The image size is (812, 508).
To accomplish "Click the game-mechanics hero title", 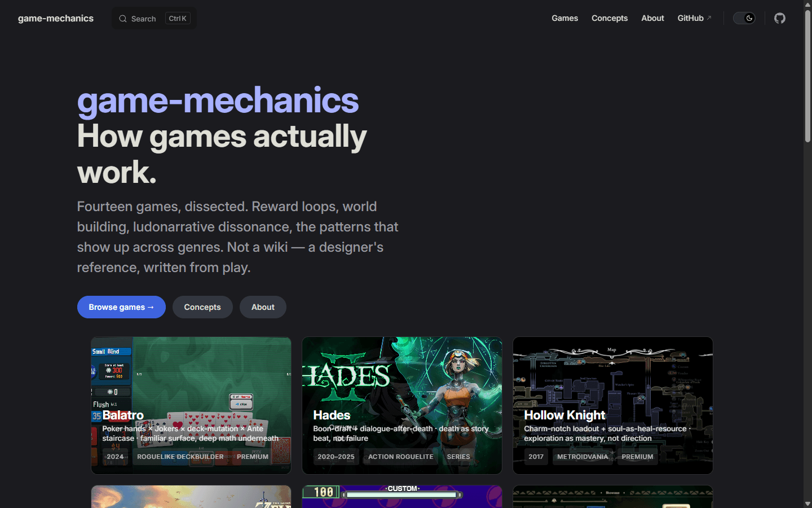I will (218, 100).
